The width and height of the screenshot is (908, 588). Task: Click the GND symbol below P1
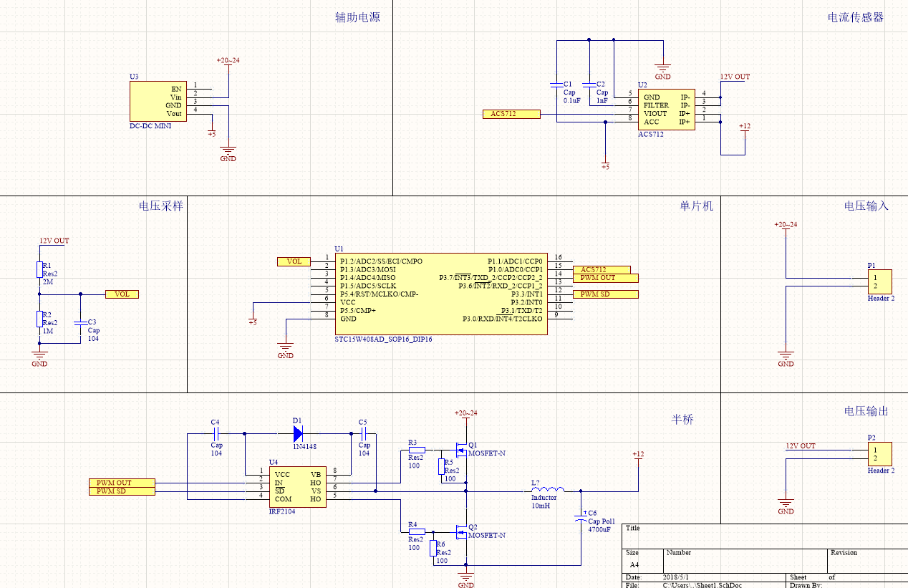point(786,360)
